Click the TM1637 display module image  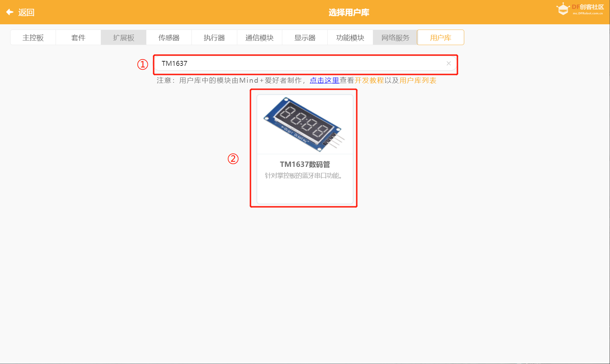point(305,124)
